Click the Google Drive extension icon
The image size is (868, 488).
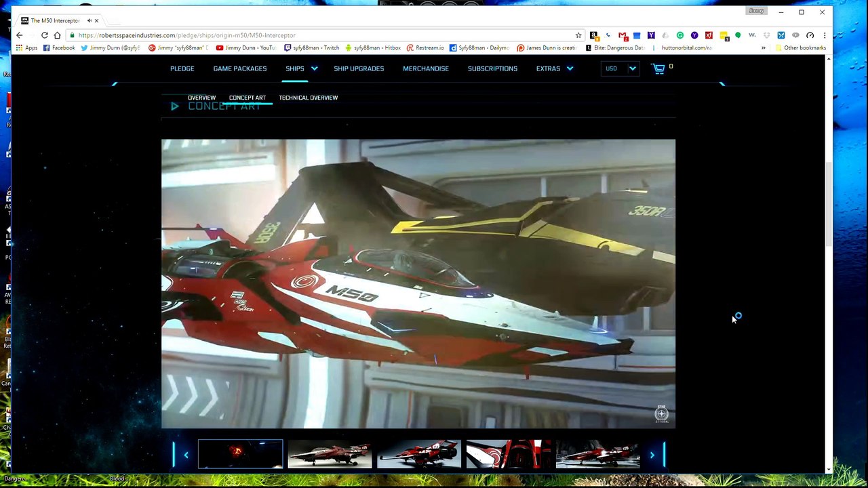tap(665, 35)
